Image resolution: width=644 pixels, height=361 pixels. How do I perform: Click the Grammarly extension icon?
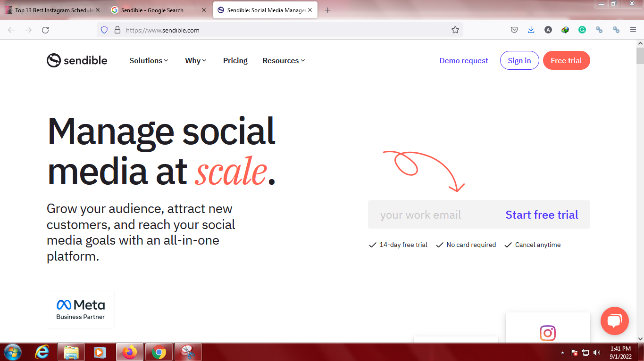[582, 30]
